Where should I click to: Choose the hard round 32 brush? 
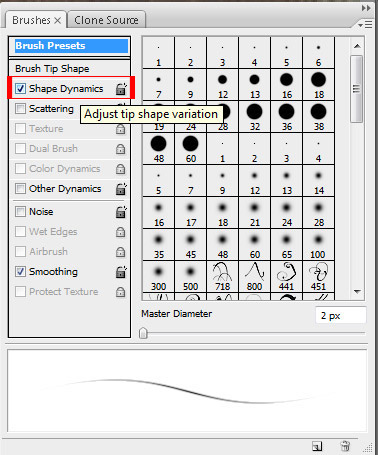click(255, 117)
